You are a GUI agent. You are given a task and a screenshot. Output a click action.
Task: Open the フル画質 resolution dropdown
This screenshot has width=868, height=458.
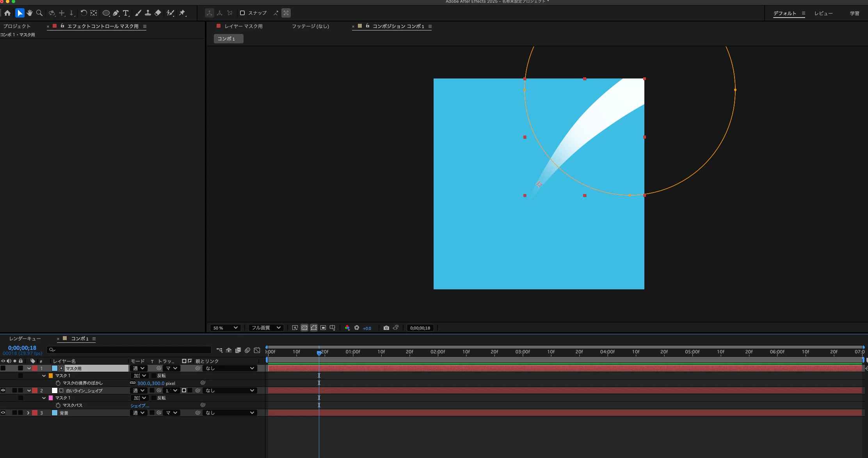pos(266,328)
